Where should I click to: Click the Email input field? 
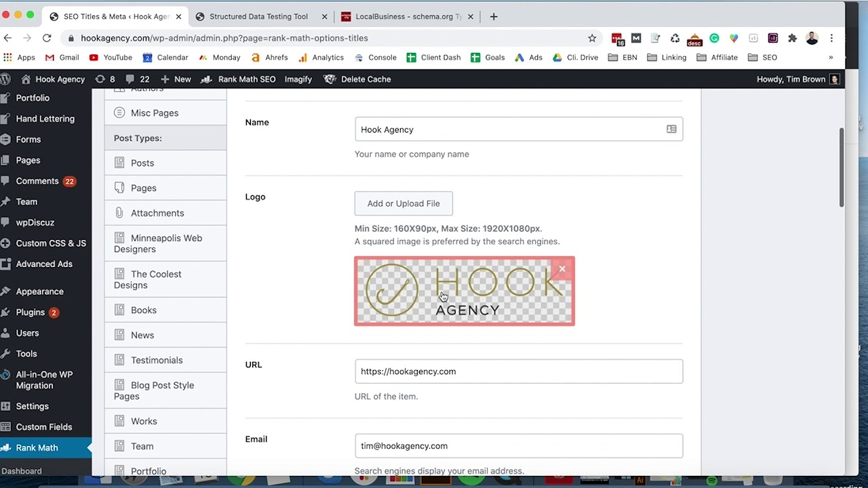519,446
